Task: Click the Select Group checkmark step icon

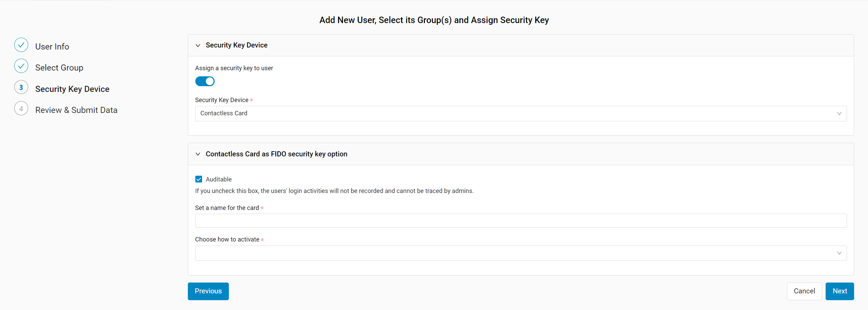Action: [21, 66]
